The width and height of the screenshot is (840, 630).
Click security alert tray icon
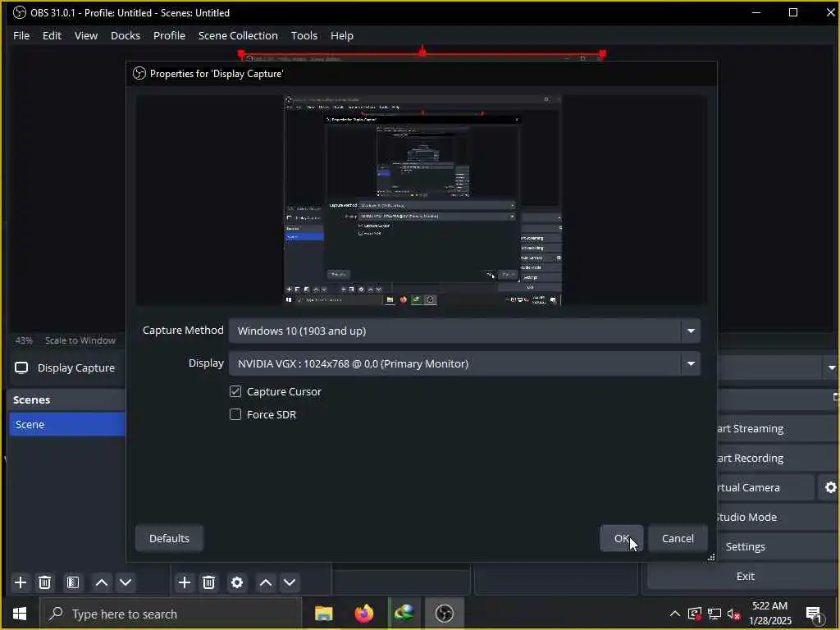[x=694, y=614]
